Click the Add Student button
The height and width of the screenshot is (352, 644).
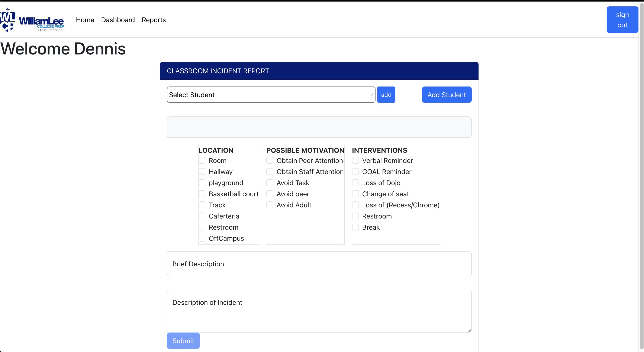coord(447,95)
